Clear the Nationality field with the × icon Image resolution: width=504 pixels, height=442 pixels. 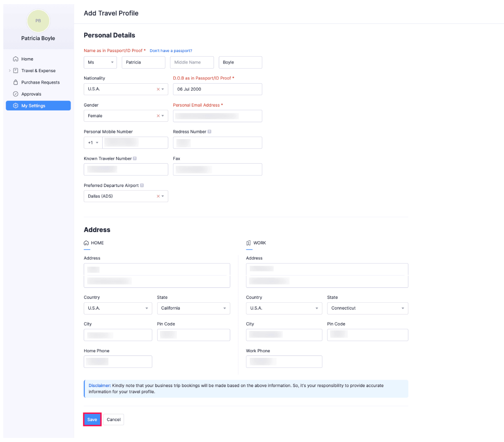pos(158,89)
